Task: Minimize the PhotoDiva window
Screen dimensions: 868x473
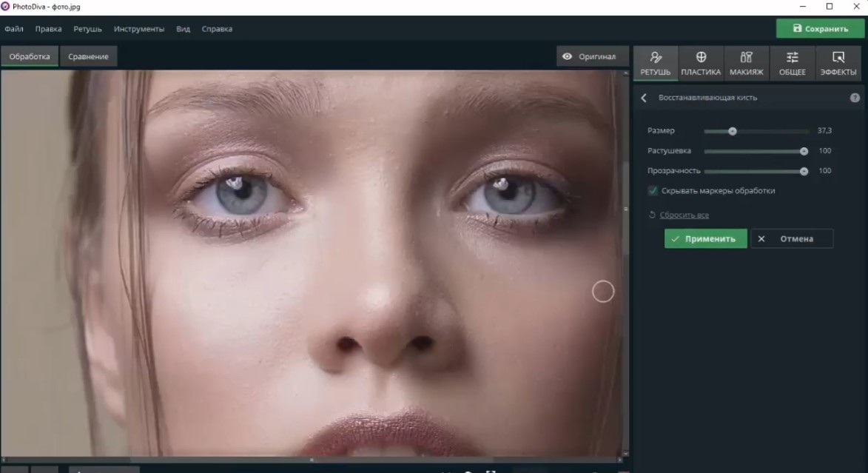Action: 803,7
